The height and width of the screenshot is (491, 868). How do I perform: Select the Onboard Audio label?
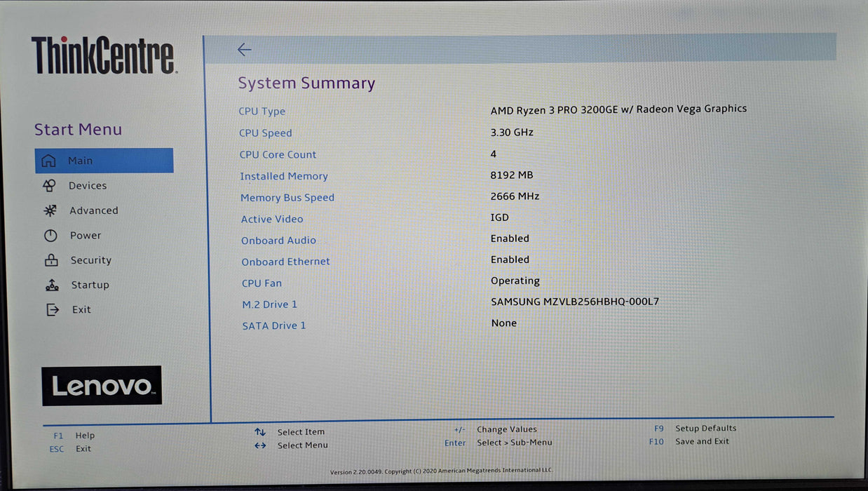click(x=279, y=241)
